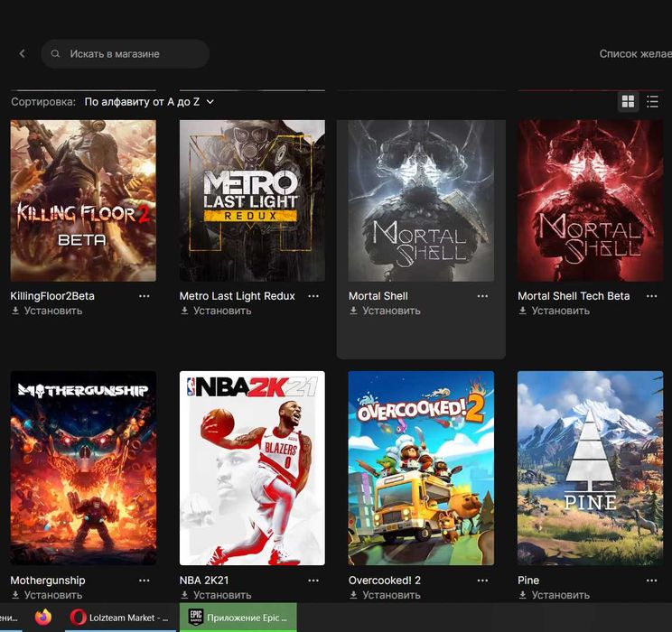Click download icon under Mothergunship
The width and height of the screenshot is (672, 632).
coord(15,595)
